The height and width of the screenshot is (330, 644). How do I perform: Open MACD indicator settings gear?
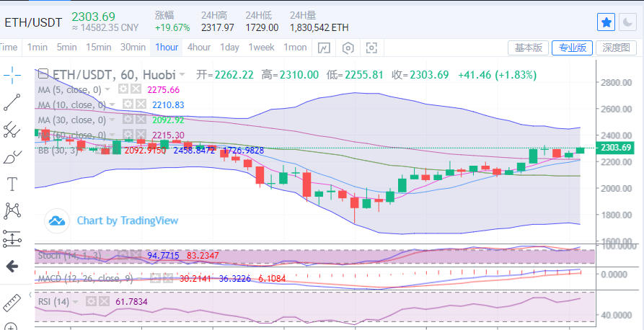click(155, 279)
